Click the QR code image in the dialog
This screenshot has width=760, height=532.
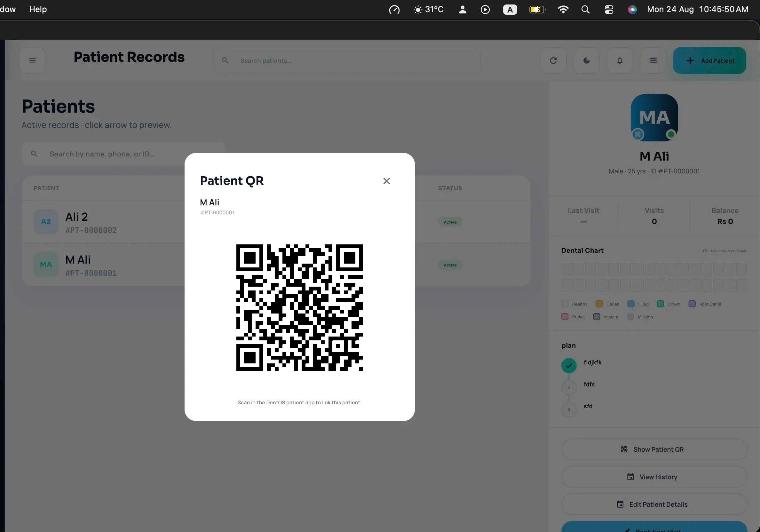click(x=300, y=307)
